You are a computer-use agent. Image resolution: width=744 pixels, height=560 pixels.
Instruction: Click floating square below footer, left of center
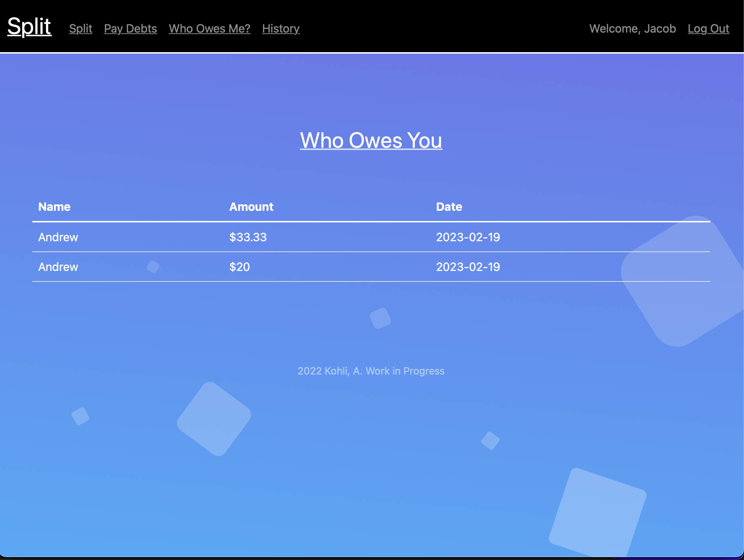(x=214, y=419)
